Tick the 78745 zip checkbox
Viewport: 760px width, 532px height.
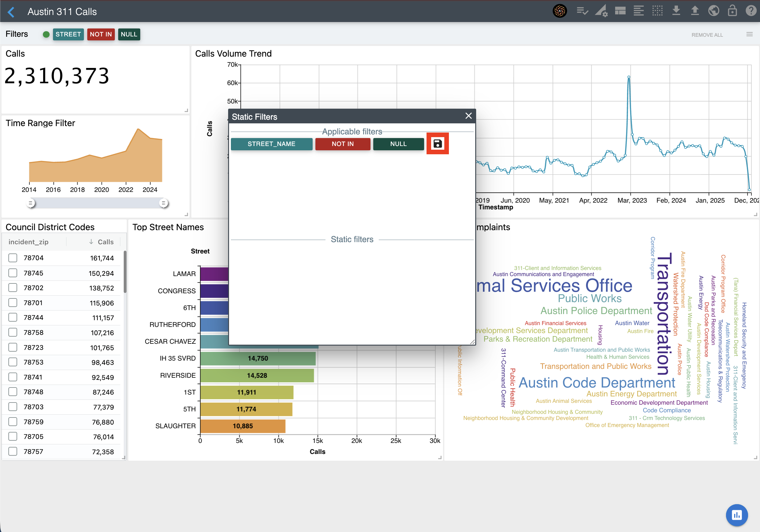pyautogui.click(x=13, y=273)
